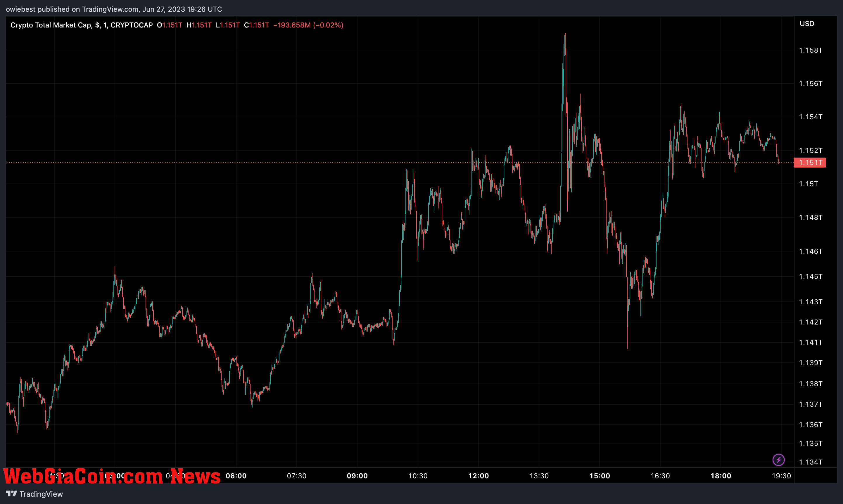This screenshot has width=843, height=504.
Task: Click the −193.658M (−0.02%) change value
Action: click(x=308, y=25)
